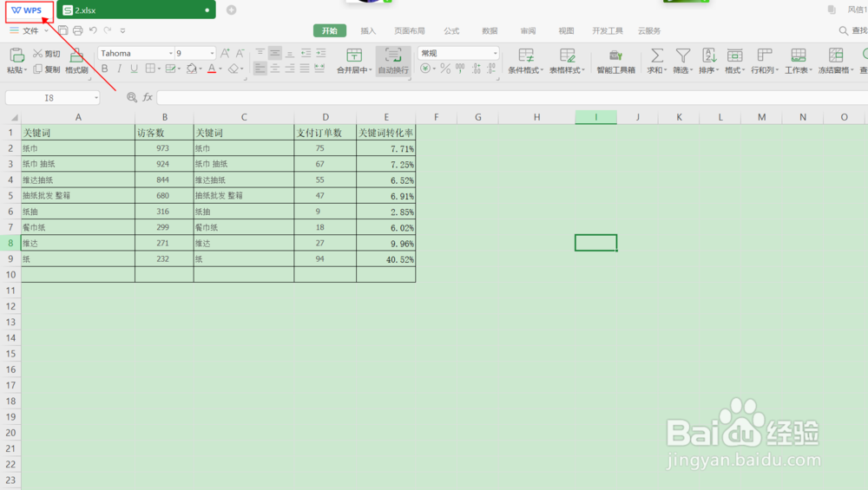
Task: Click the 排序 sort icon
Action: (709, 56)
